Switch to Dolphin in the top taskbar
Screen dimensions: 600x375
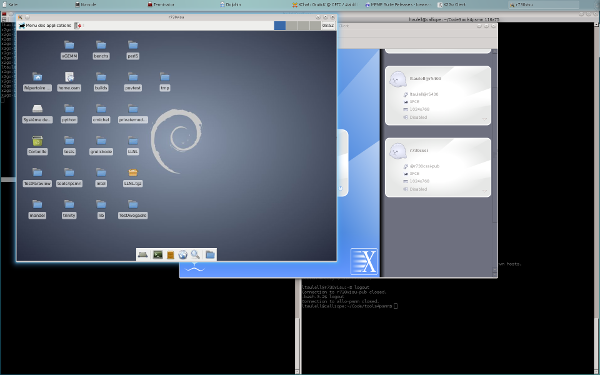click(x=254, y=5)
